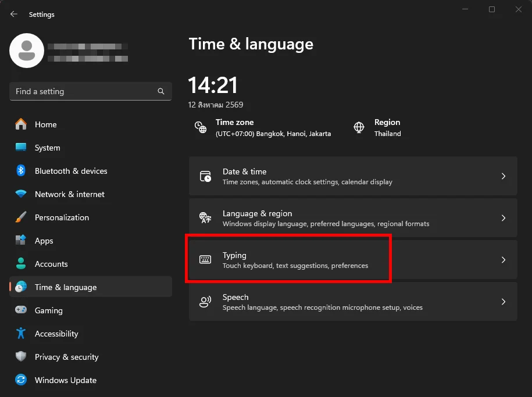Minimize the Settings window
The width and height of the screenshot is (532, 397).
[x=465, y=9]
